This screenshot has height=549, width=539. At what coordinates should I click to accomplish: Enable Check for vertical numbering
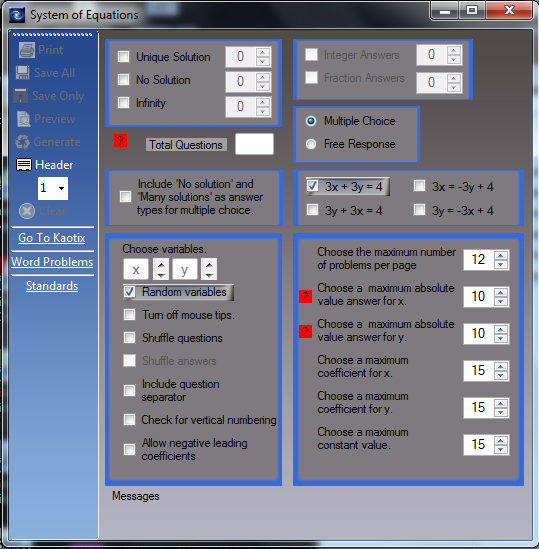(x=129, y=419)
